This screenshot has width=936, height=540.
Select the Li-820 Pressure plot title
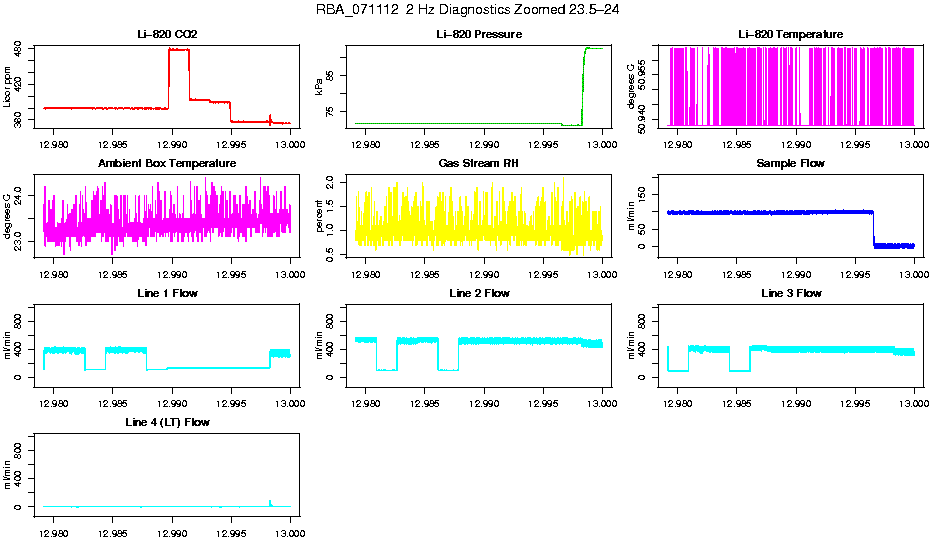point(479,35)
